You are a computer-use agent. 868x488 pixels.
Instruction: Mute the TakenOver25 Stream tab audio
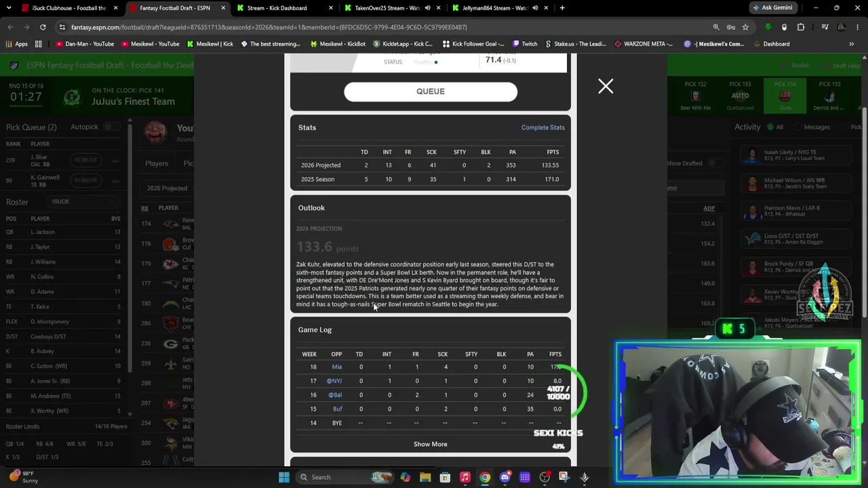coord(428,8)
